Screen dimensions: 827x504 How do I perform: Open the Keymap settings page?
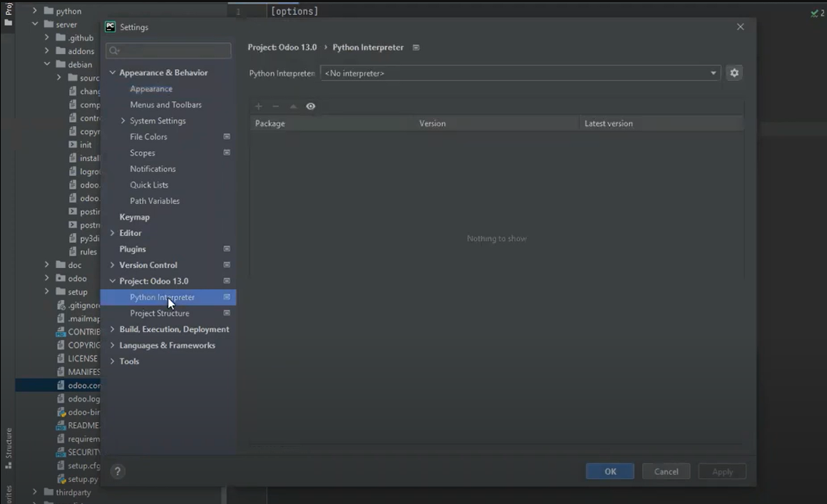click(134, 217)
